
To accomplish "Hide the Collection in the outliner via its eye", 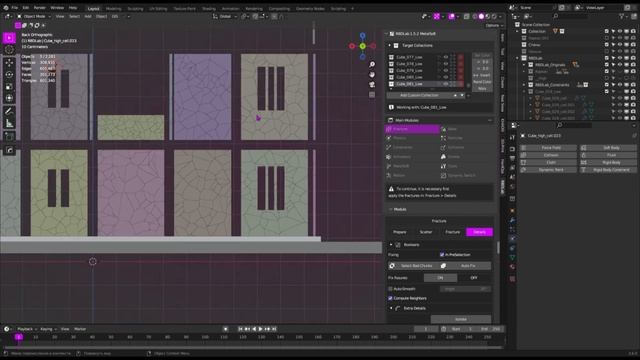I will point(620,31).
